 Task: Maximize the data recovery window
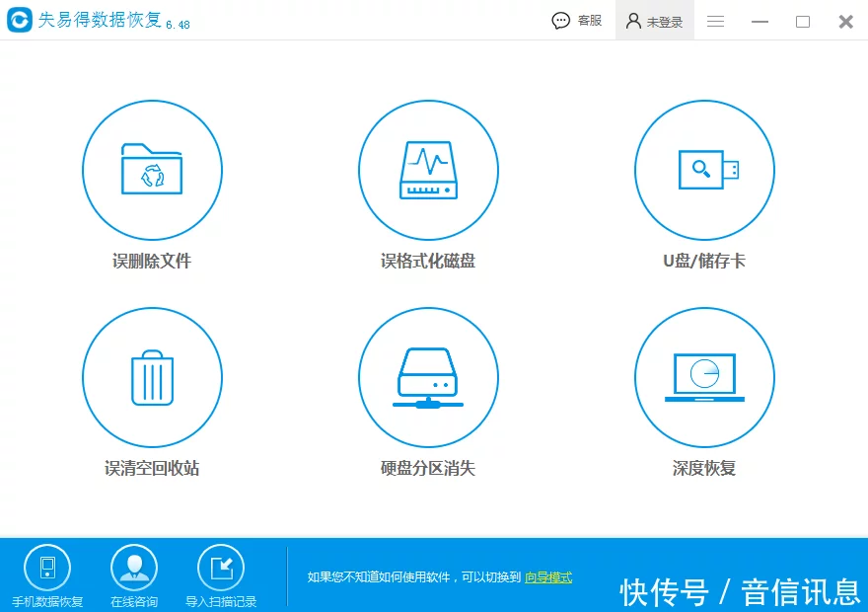(803, 21)
